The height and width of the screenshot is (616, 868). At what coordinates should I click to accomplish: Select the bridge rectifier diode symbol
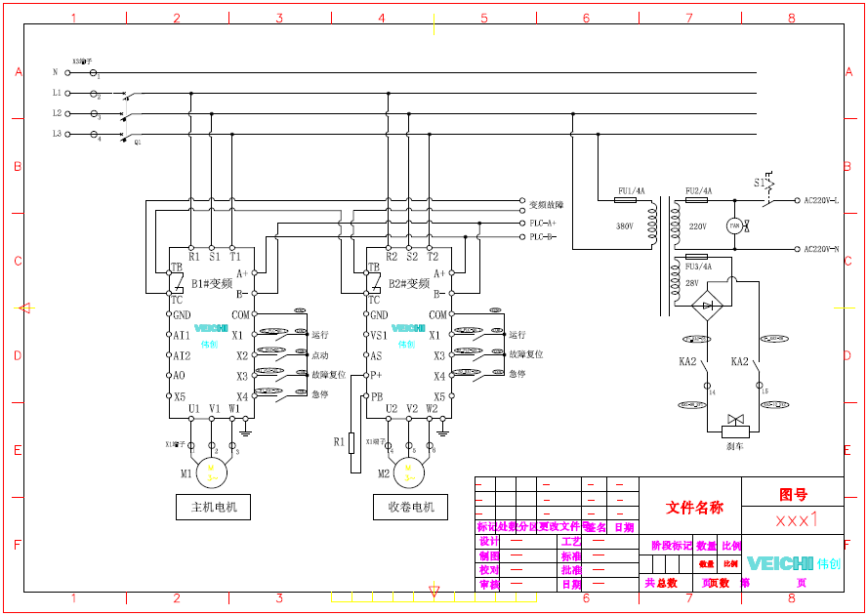[x=710, y=306]
